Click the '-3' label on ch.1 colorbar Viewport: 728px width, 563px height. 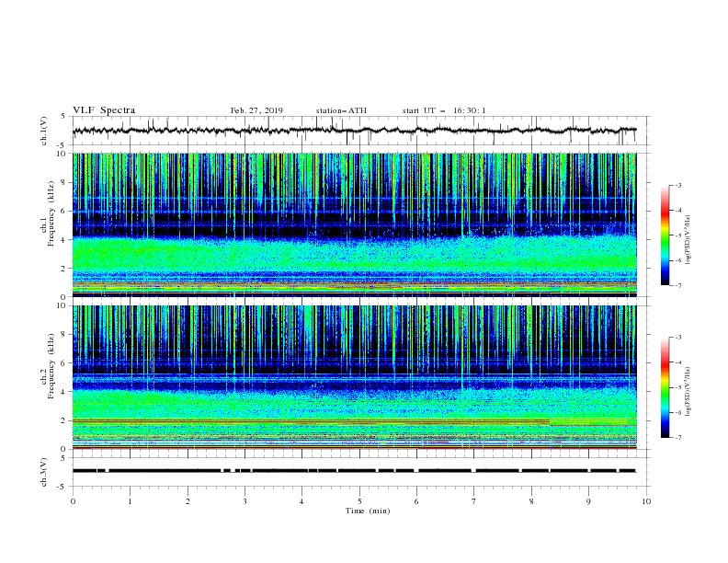(x=677, y=185)
